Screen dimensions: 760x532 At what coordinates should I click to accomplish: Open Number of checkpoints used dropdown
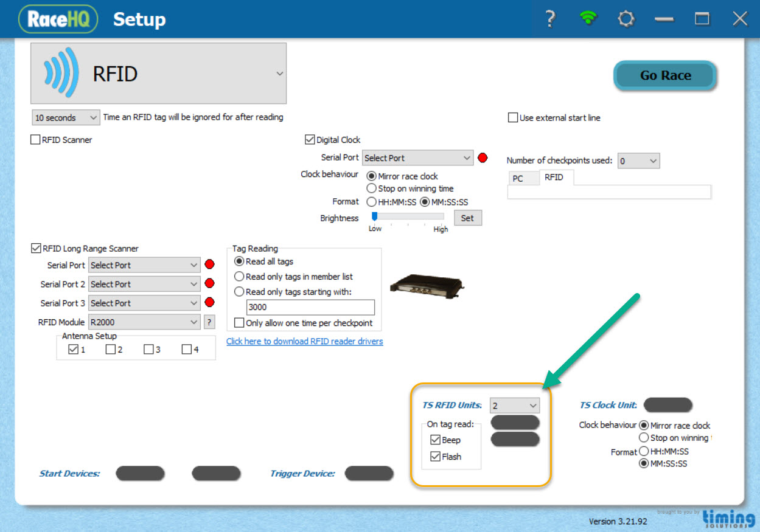638,161
